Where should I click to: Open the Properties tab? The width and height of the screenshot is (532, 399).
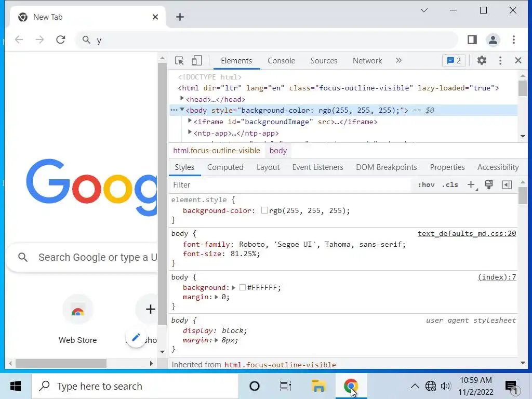click(447, 167)
